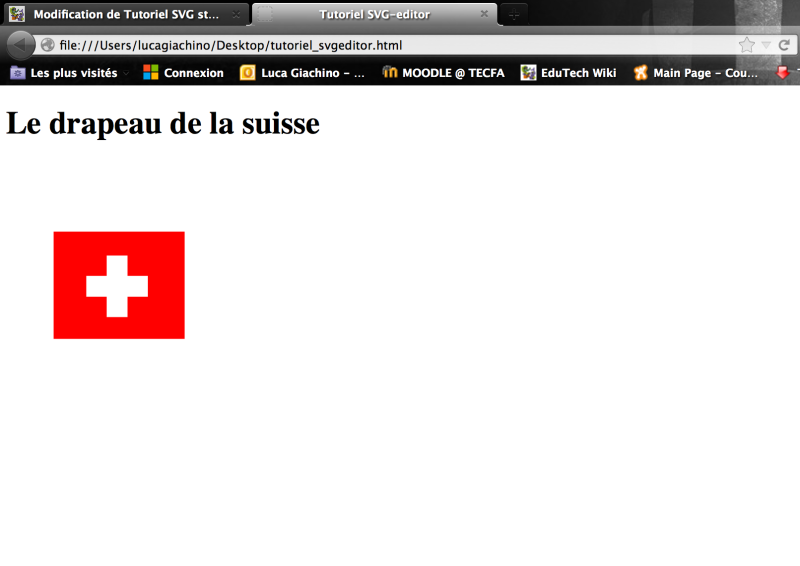
Task: Click the white cross on the flag
Action: (x=117, y=286)
